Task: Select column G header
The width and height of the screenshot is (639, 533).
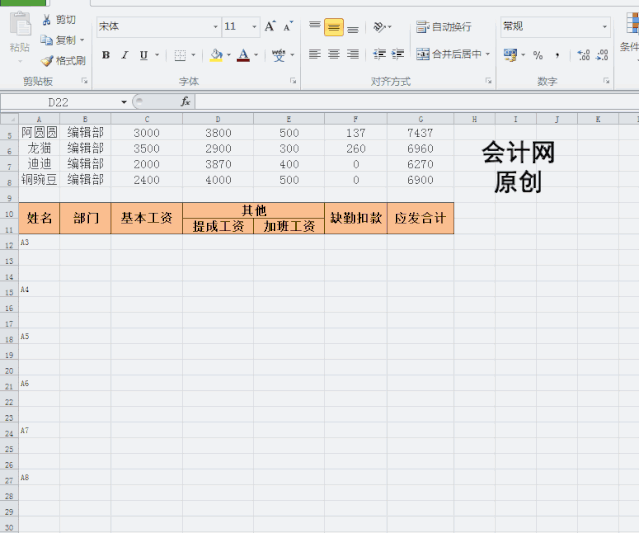Action: [421, 119]
